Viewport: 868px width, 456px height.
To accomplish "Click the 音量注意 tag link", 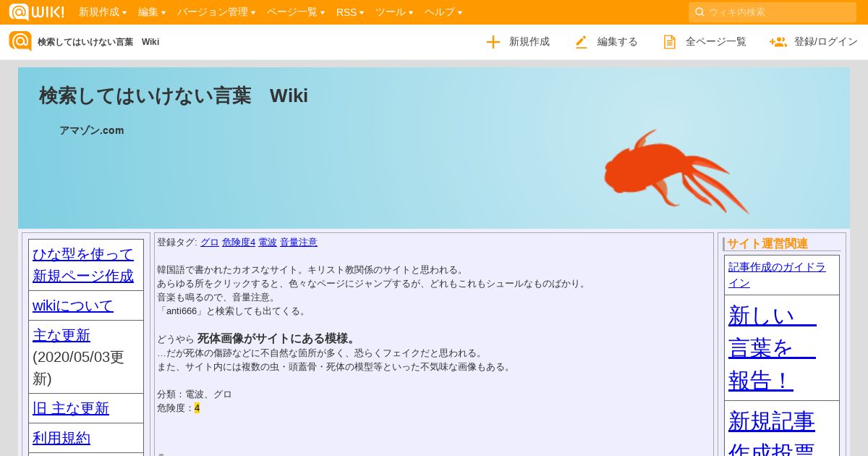I will (x=299, y=242).
